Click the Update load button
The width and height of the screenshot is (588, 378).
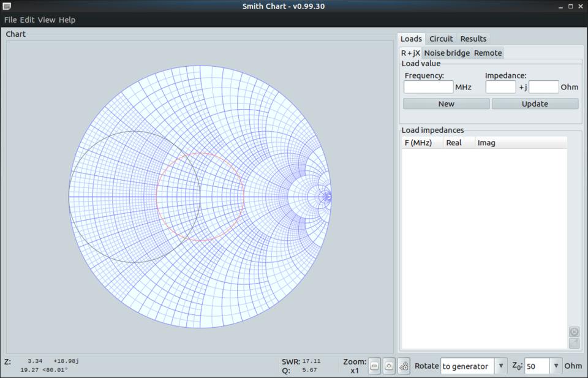534,104
